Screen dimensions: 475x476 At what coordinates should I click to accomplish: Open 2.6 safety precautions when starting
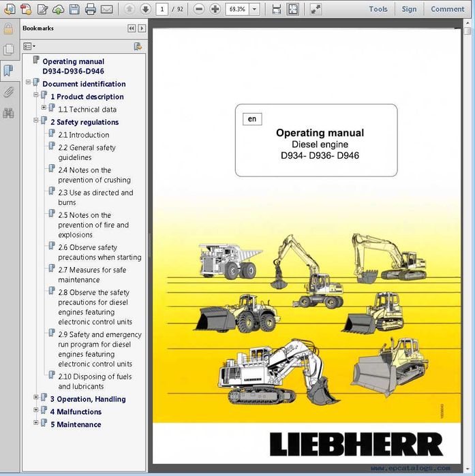(100, 252)
